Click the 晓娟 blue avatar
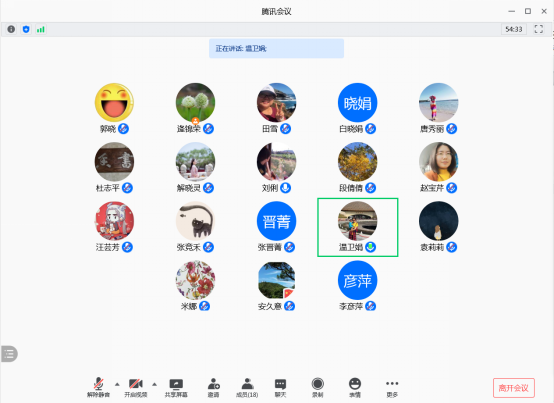Image resolution: width=554 pixels, height=403 pixels. pyautogui.click(x=358, y=103)
